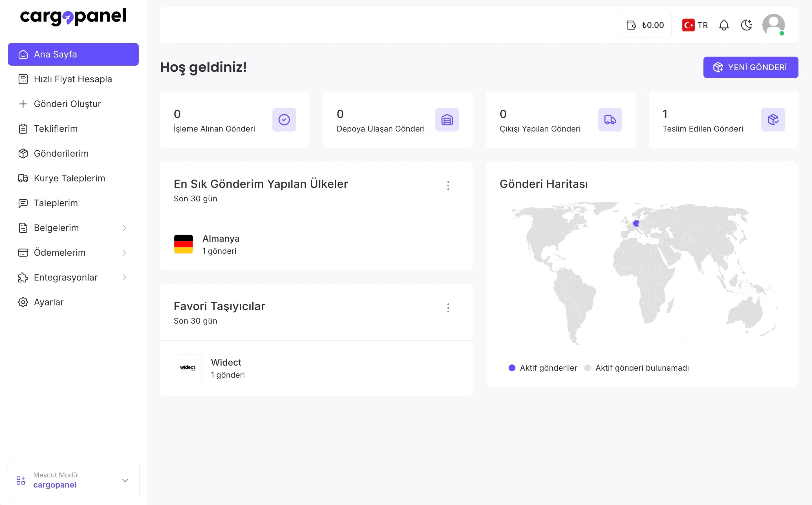
Task: Select Gönderi Oluştur in the sidebar
Action: [x=67, y=104]
